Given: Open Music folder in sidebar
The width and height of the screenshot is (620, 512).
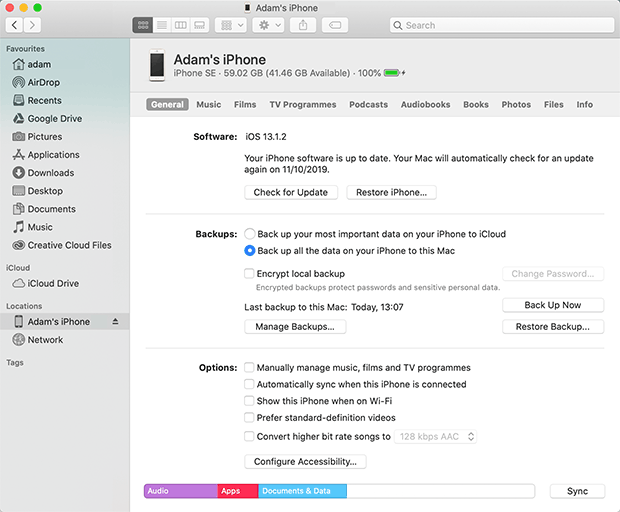Looking at the screenshot, I should [x=65, y=227].
